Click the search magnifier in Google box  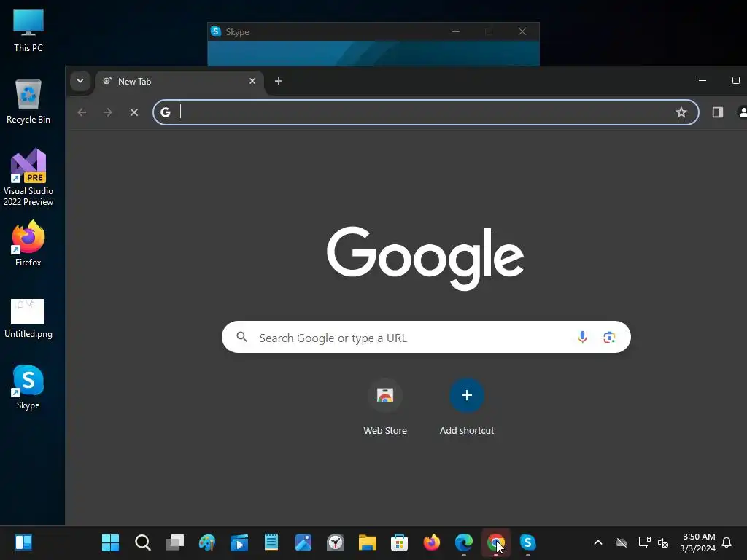242,337
